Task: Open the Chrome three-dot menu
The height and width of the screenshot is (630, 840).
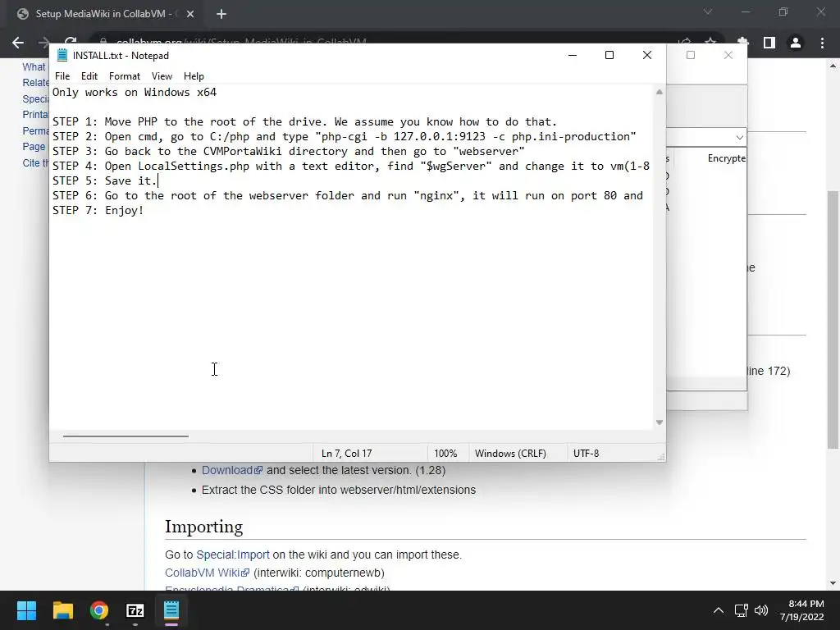Action: [x=822, y=43]
